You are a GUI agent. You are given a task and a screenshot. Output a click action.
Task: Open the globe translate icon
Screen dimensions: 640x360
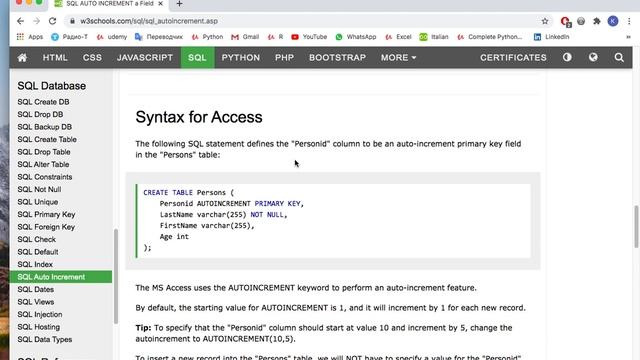pos(593,58)
